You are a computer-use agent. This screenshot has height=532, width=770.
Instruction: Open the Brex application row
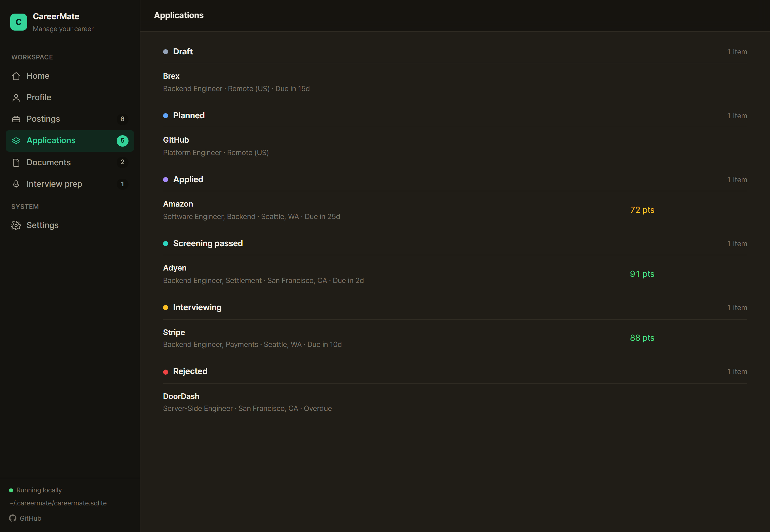tap(455, 82)
